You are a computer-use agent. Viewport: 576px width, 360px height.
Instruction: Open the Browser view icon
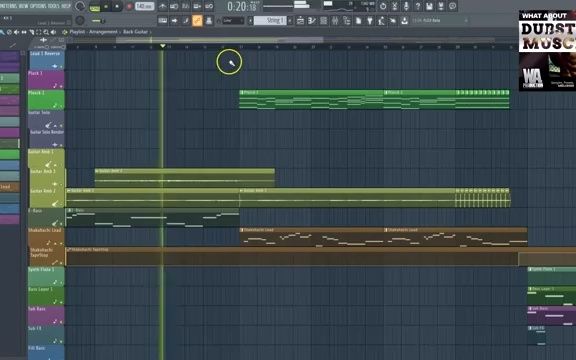[347, 21]
